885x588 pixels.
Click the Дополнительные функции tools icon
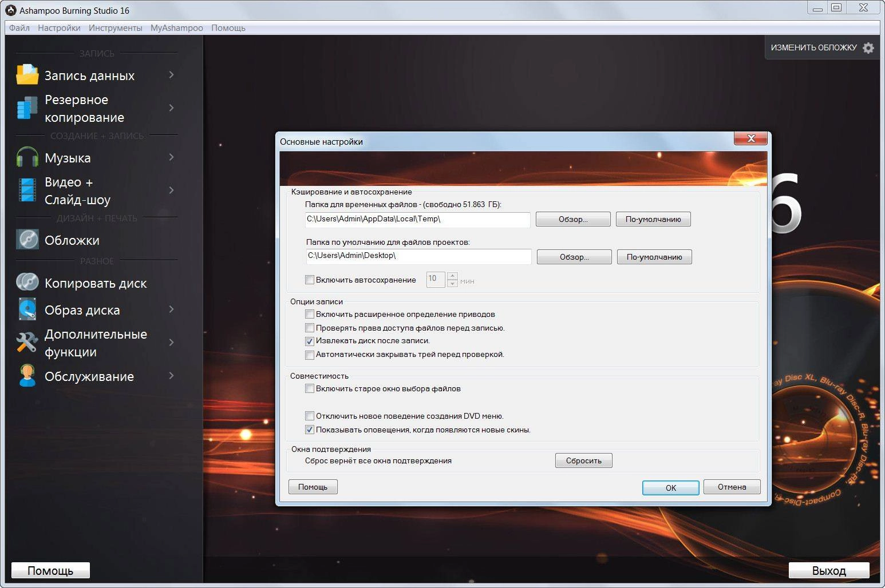[27, 342]
